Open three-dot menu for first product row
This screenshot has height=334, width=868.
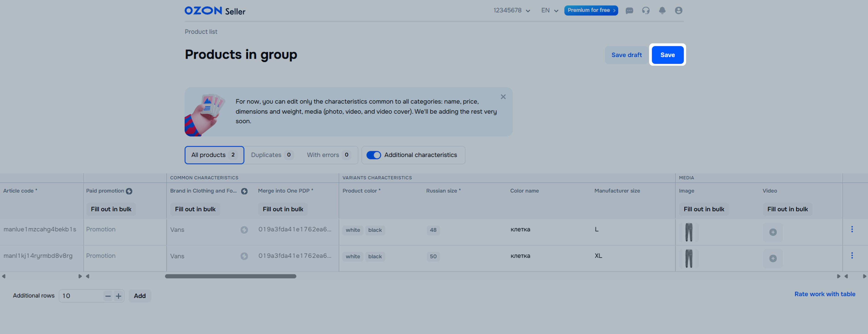[x=852, y=229]
